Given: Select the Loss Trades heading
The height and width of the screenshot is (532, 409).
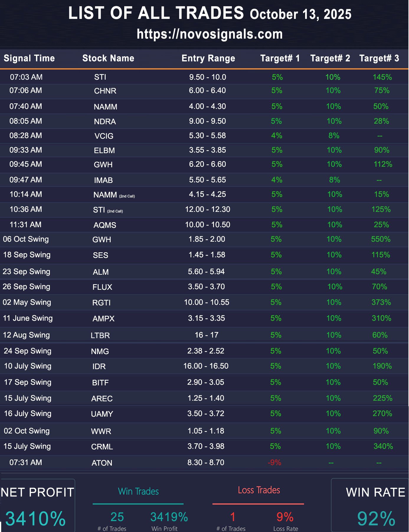Looking at the screenshot, I should pyautogui.click(x=259, y=490).
